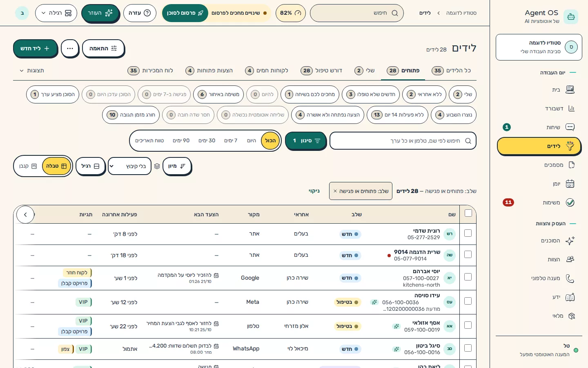Open the בלי קיבוץ grouping dropdown
Viewport: 588px width, 368px height.
[x=129, y=166]
